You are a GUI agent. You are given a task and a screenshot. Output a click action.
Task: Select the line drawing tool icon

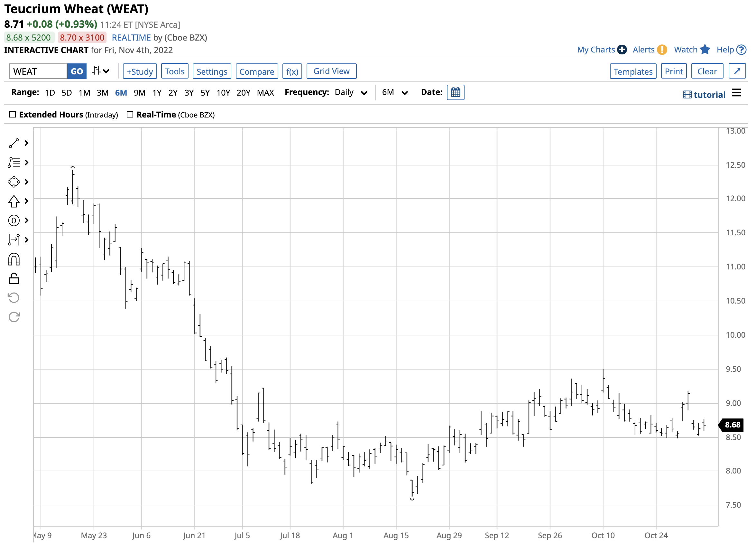(14, 144)
